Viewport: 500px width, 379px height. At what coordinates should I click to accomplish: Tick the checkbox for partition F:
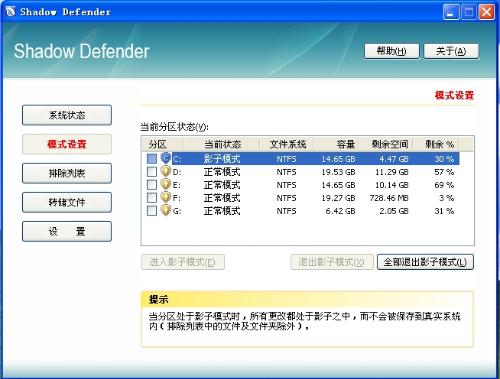point(152,198)
